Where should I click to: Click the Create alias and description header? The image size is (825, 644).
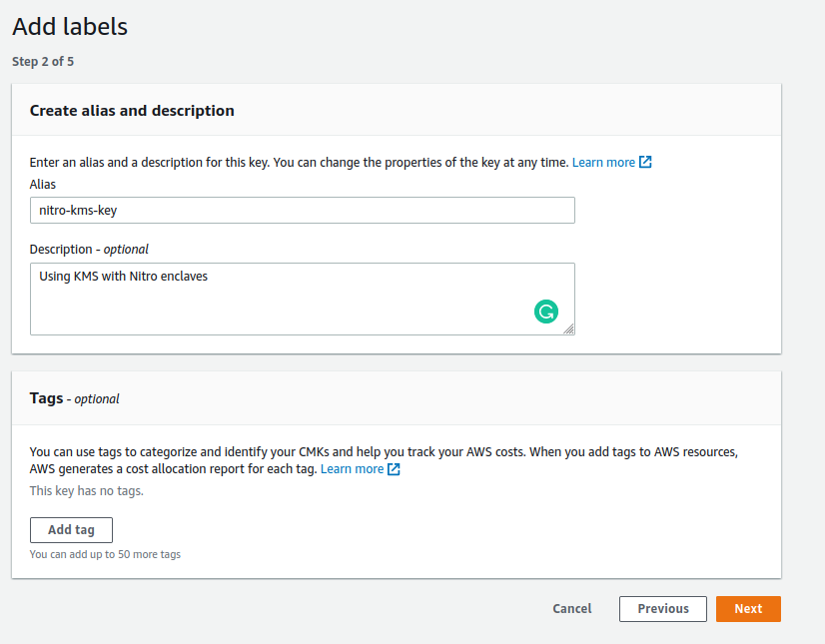[132, 111]
